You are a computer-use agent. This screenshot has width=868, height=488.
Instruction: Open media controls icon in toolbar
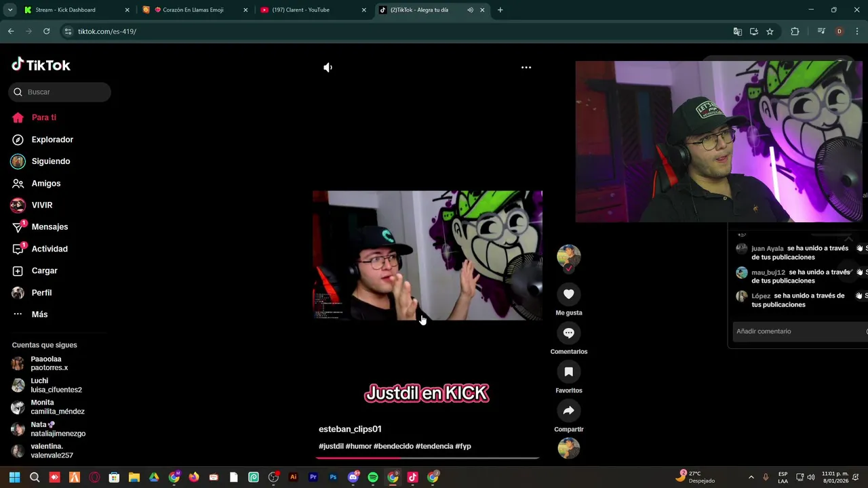pos(821,31)
